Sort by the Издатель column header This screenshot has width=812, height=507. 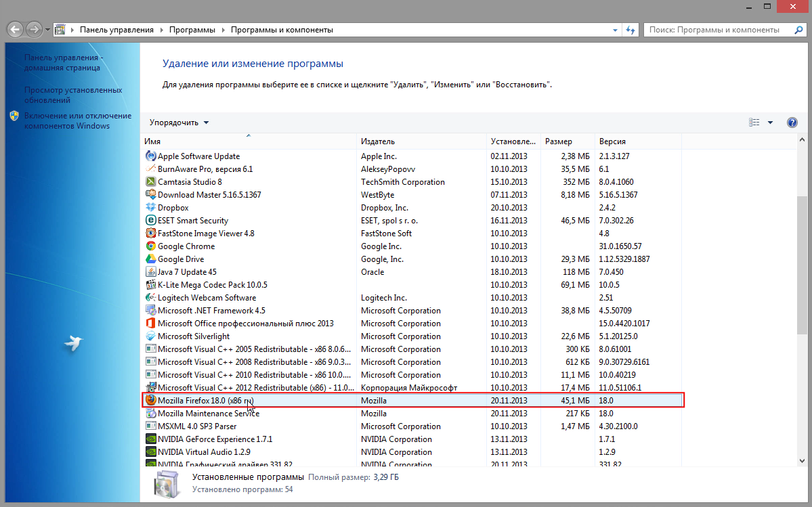tap(421, 141)
